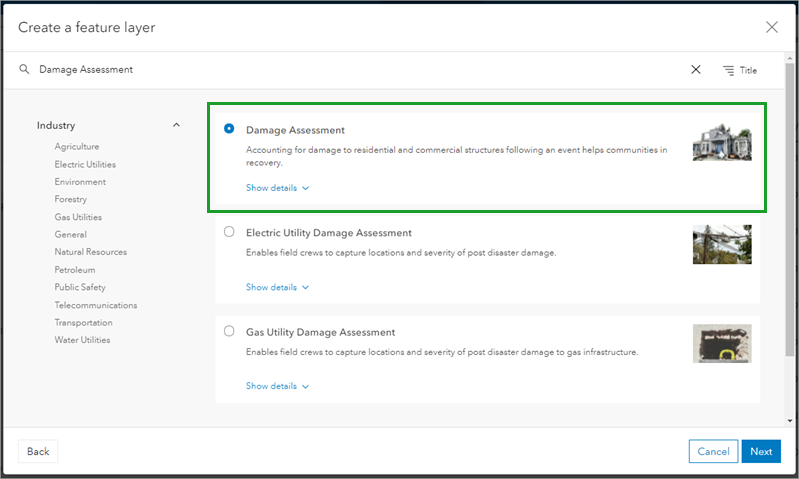Click the Back button
The width and height of the screenshot is (799, 479).
[38, 451]
